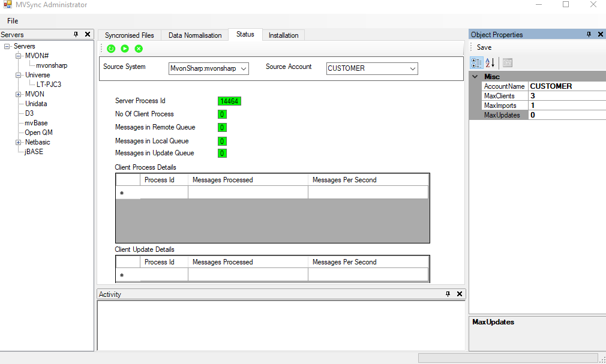Switch to the Data Normalisation tab

195,35
